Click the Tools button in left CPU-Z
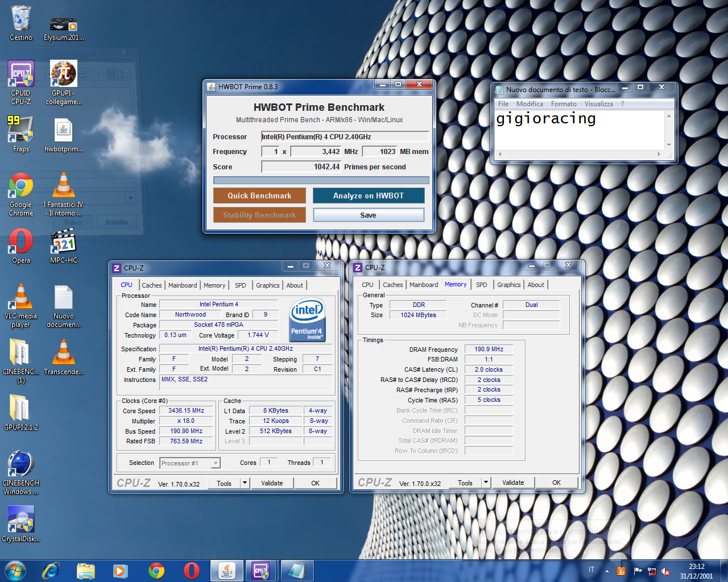This screenshot has width=728, height=582. pyautogui.click(x=224, y=483)
